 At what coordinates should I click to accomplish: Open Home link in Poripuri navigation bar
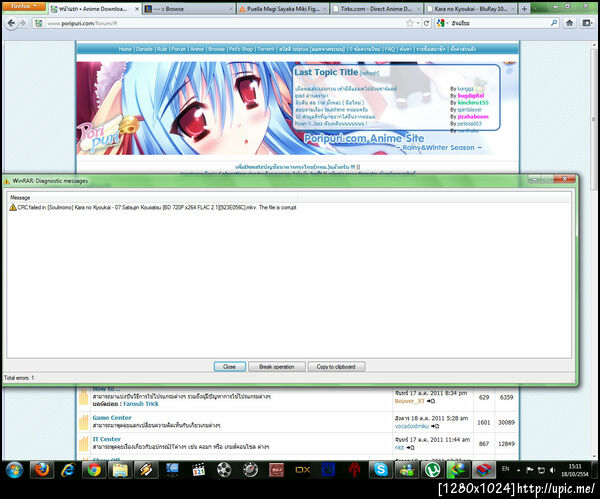(x=125, y=49)
